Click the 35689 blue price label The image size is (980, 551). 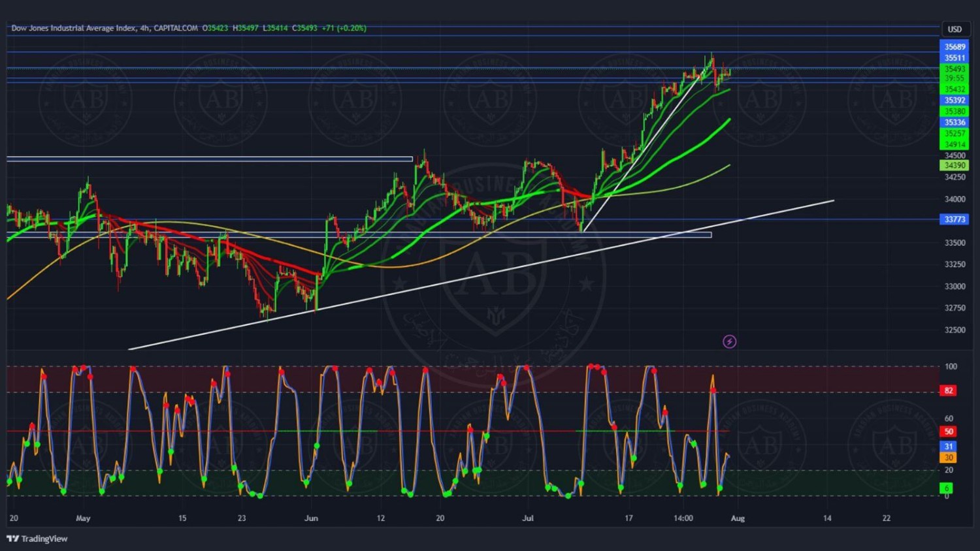click(x=955, y=47)
